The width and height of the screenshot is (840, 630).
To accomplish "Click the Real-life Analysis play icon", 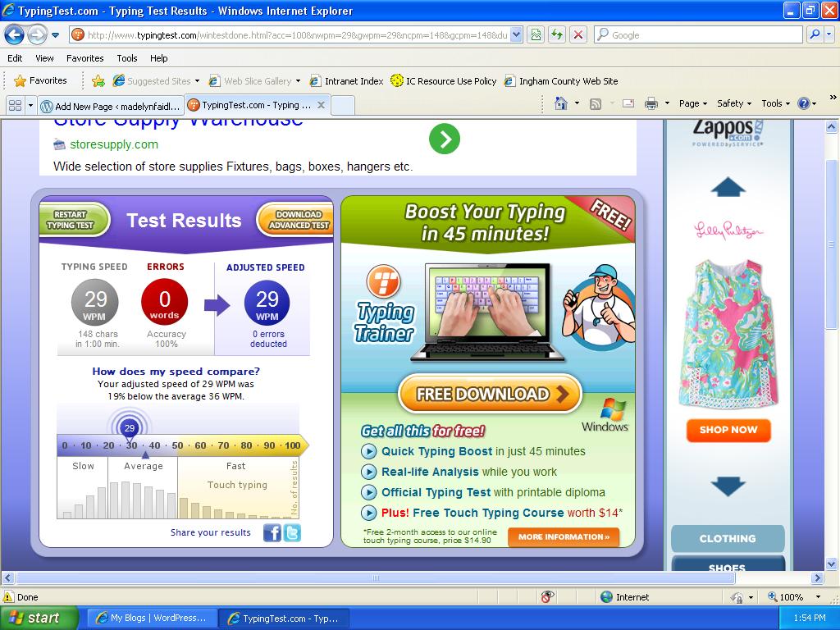I will tap(368, 472).
